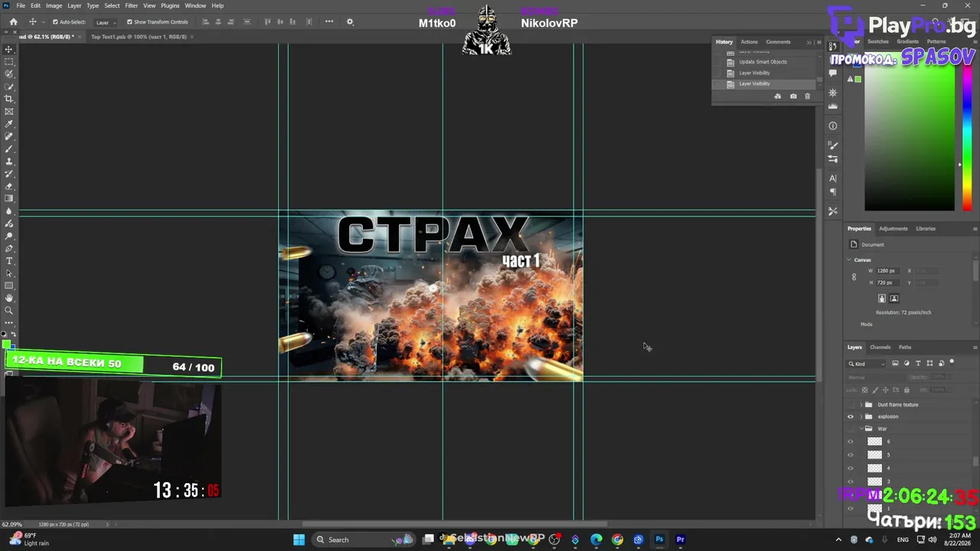Open the Brush Settings panel icon
Image resolution: width=980 pixels, height=551 pixels.
point(833,145)
